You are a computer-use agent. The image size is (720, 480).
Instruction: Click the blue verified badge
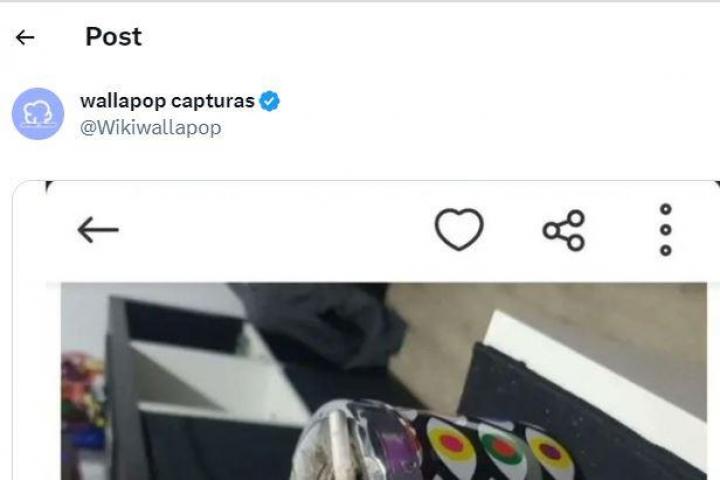coord(270,101)
